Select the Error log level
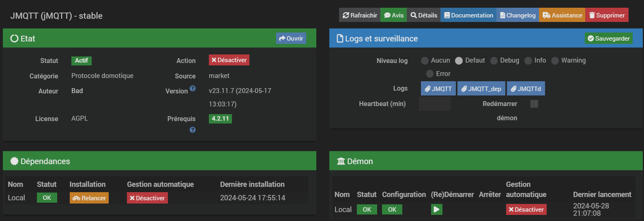The height and width of the screenshot is (221, 644). pyautogui.click(x=430, y=74)
